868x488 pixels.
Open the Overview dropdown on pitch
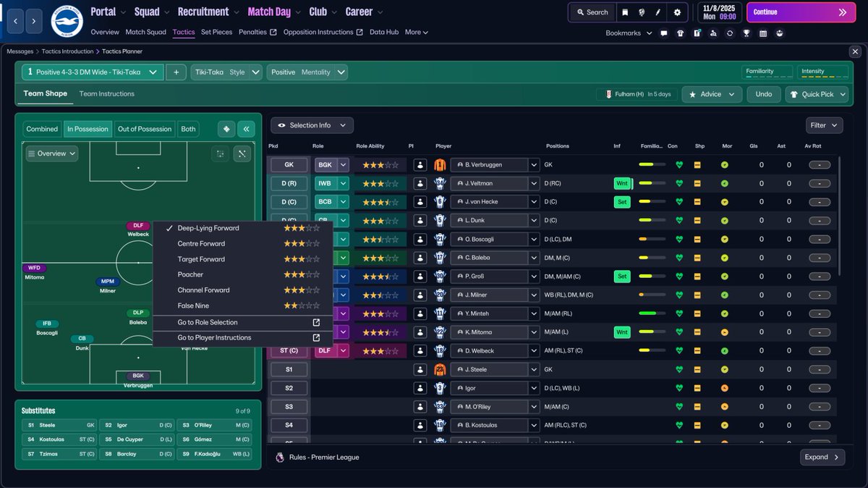point(51,153)
